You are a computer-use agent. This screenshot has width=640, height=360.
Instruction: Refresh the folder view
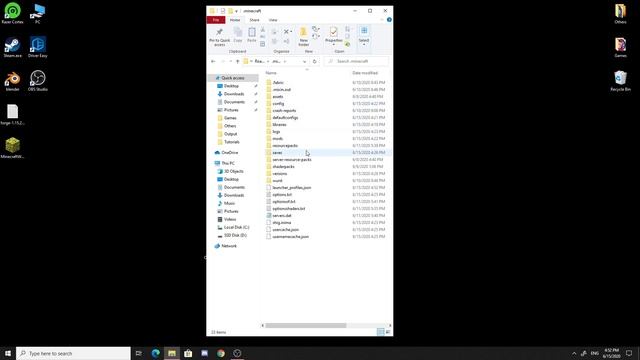(x=314, y=61)
